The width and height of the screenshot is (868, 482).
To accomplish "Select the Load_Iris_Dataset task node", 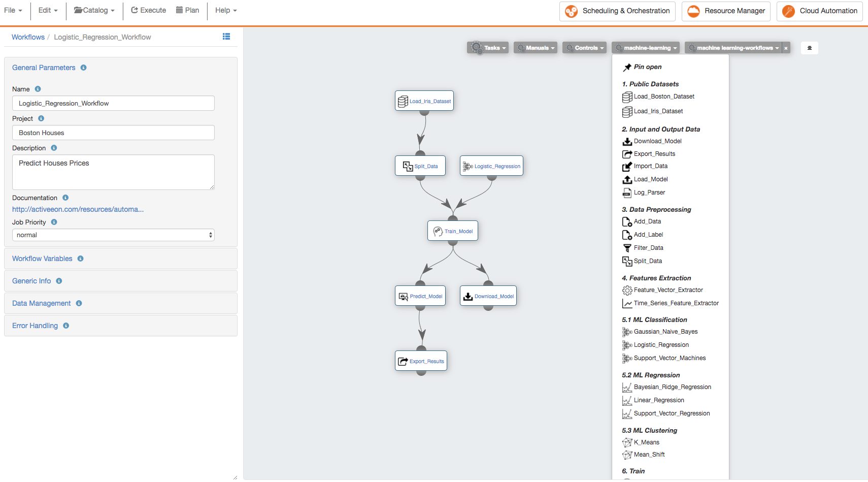I will click(424, 101).
